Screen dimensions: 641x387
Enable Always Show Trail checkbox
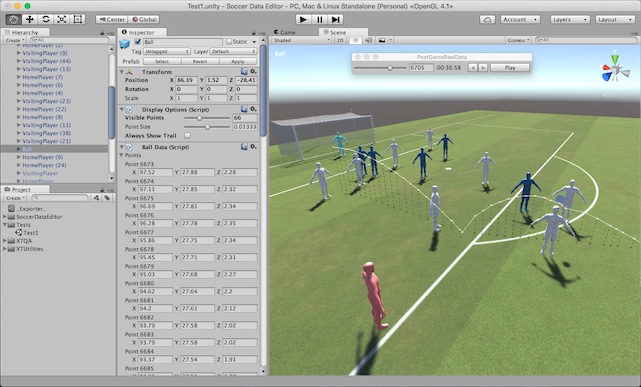coord(187,135)
